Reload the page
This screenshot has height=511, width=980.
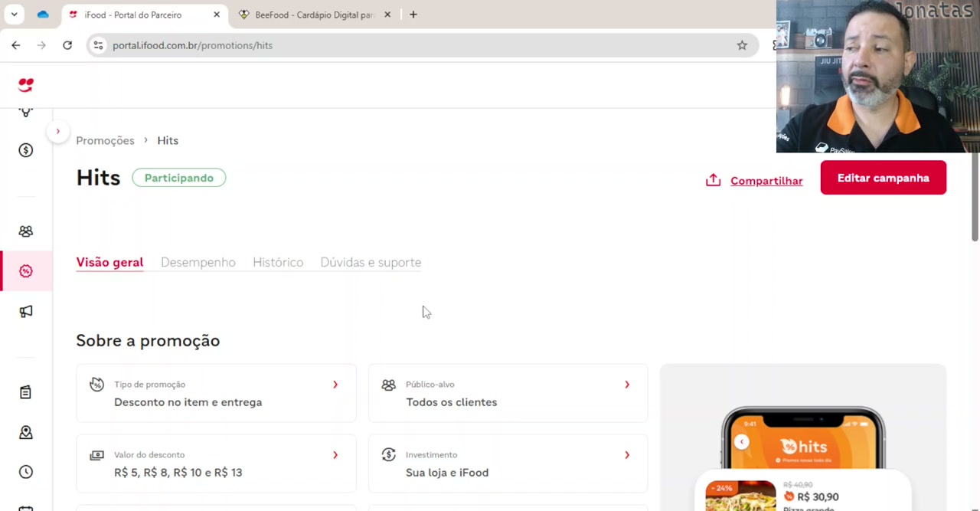coord(67,45)
